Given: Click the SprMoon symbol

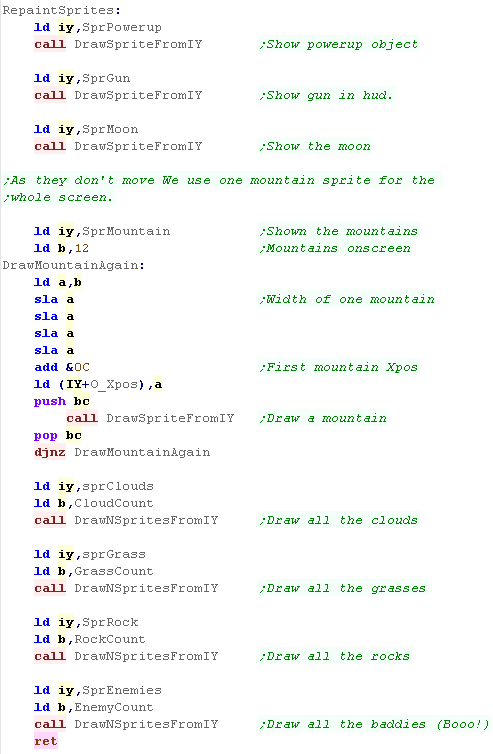Looking at the screenshot, I should click(110, 129).
